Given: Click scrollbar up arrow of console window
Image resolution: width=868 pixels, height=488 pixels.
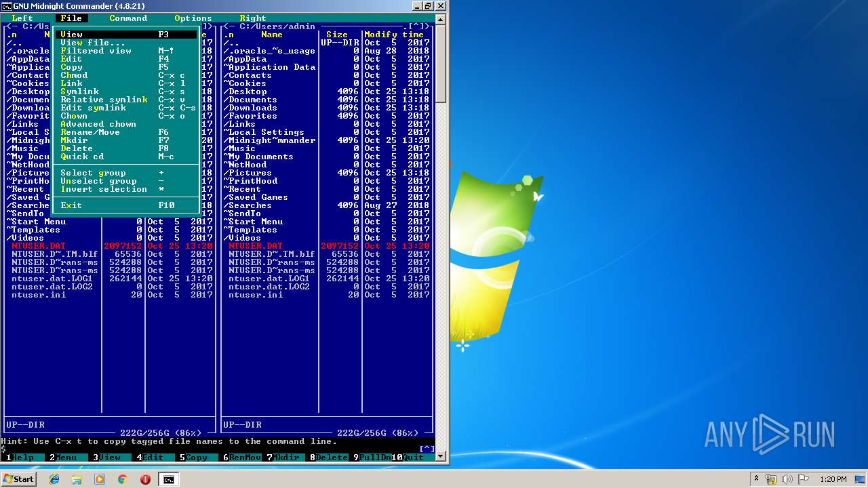Looking at the screenshot, I should [x=441, y=18].
